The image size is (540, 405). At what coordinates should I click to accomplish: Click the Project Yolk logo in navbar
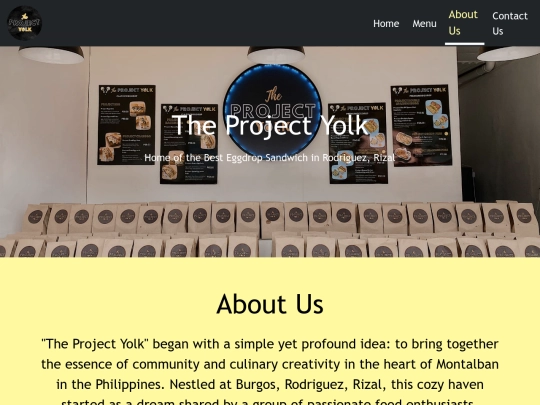click(x=24, y=23)
